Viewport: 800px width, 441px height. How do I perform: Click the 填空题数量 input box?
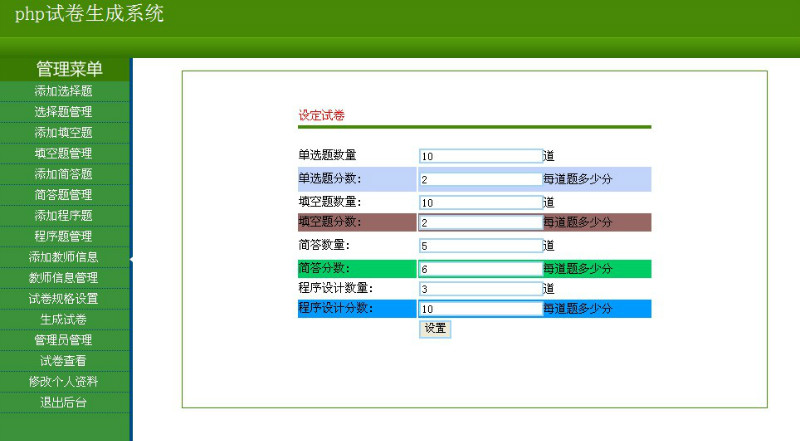click(481, 203)
